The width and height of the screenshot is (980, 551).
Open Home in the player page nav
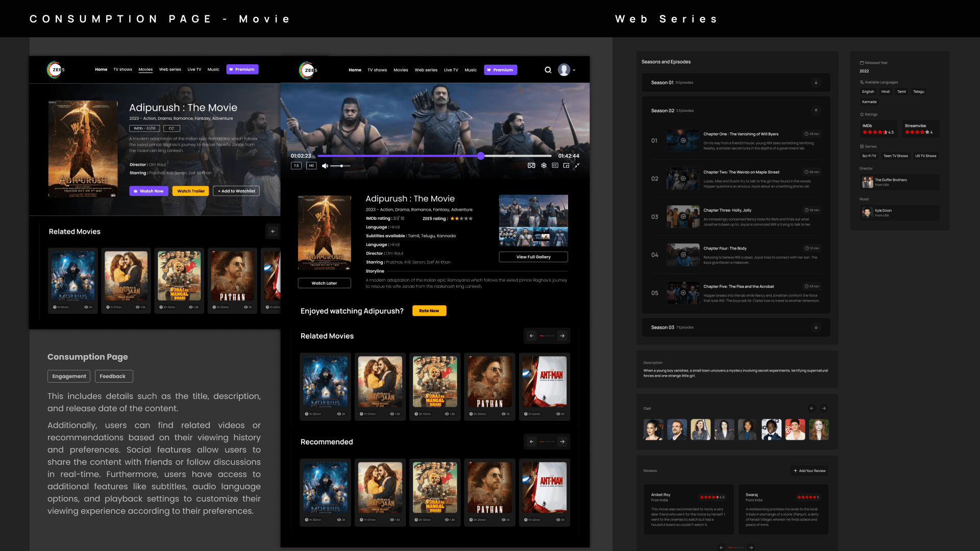(355, 70)
